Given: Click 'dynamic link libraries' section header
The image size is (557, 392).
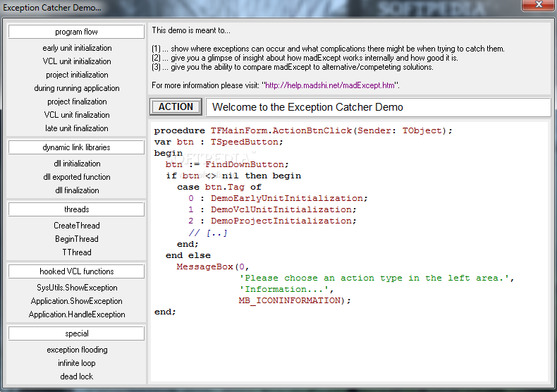Looking at the screenshot, I should (x=76, y=147).
